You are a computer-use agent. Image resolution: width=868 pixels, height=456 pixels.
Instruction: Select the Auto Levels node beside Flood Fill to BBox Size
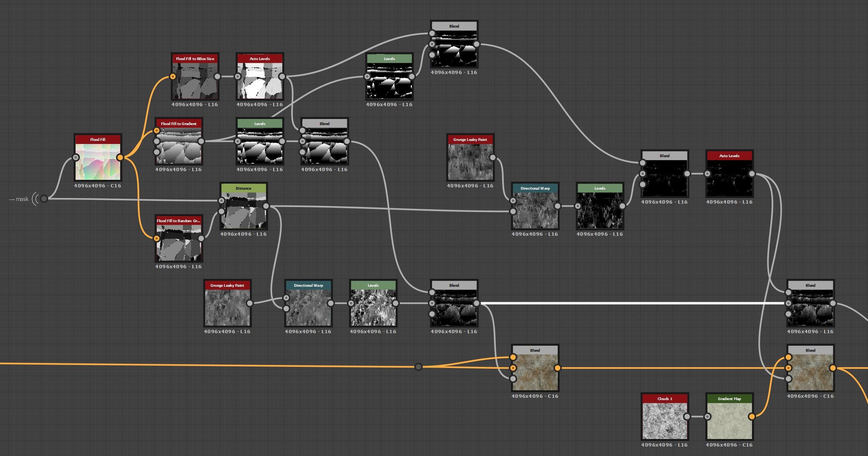(x=260, y=80)
